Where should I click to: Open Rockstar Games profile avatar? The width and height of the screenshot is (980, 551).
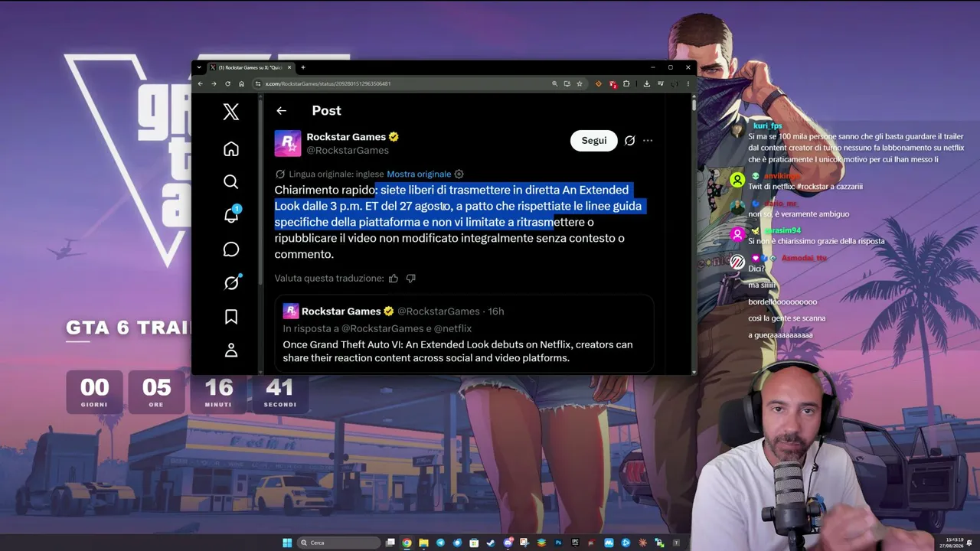(288, 143)
